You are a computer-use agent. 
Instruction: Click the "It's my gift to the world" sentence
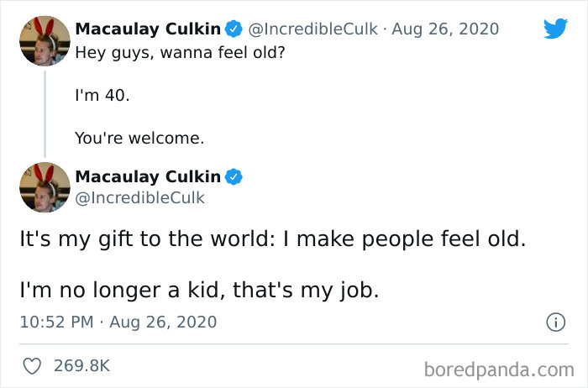tap(272, 239)
